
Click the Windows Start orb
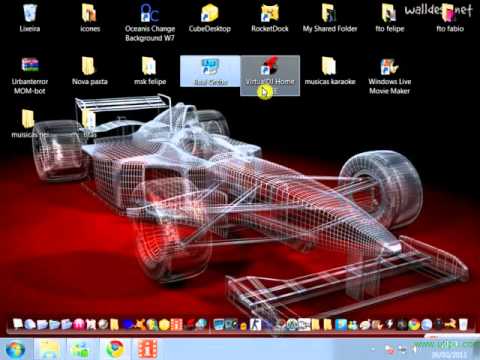pos(15,350)
